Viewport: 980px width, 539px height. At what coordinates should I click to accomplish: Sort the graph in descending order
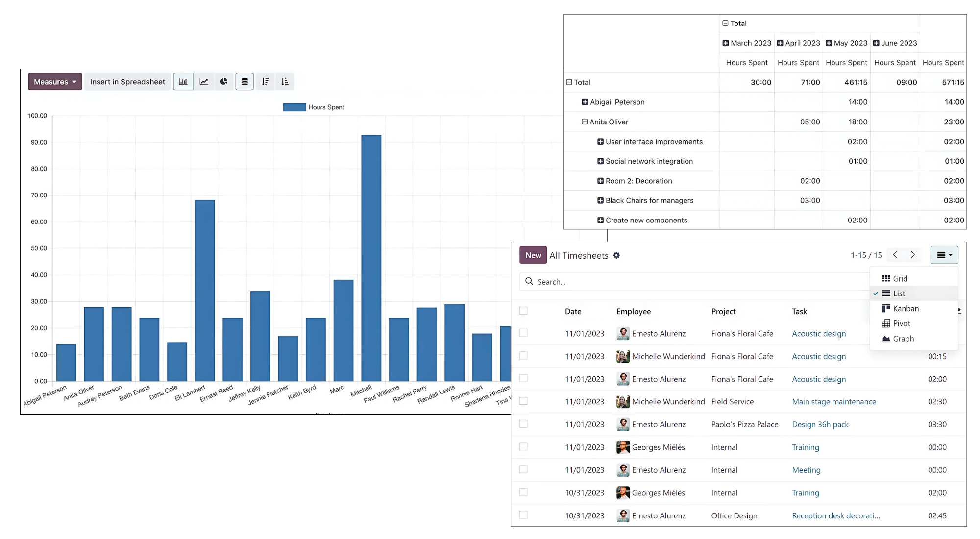click(x=265, y=82)
